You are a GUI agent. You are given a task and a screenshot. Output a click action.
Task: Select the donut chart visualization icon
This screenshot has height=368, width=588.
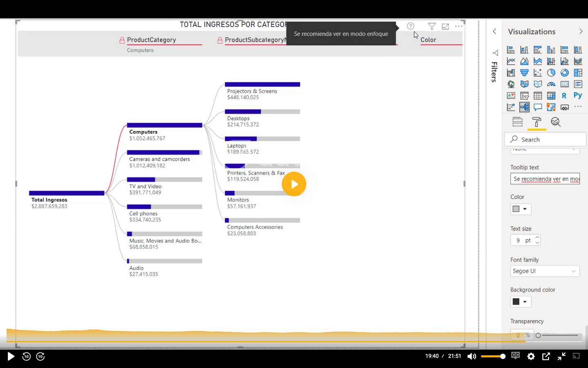click(564, 73)
